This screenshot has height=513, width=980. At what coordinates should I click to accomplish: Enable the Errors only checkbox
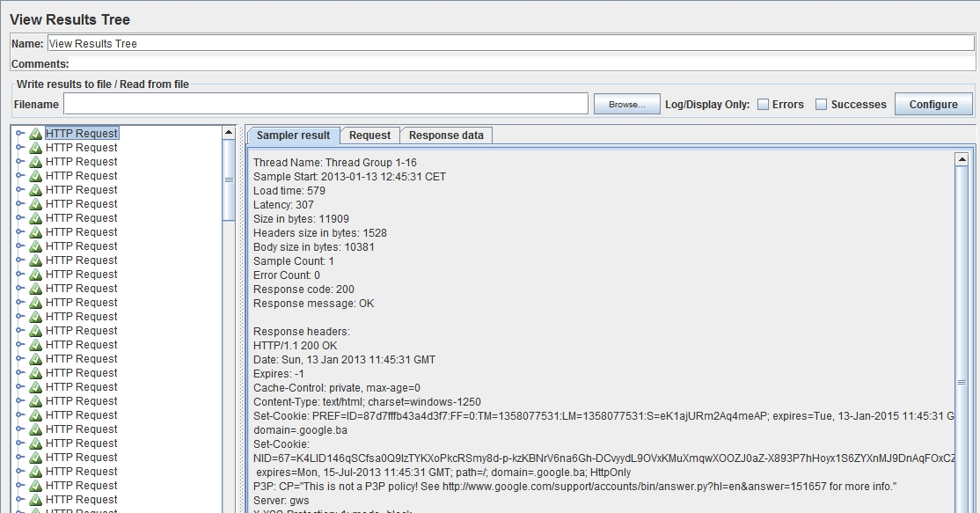[x=764, y=105]
